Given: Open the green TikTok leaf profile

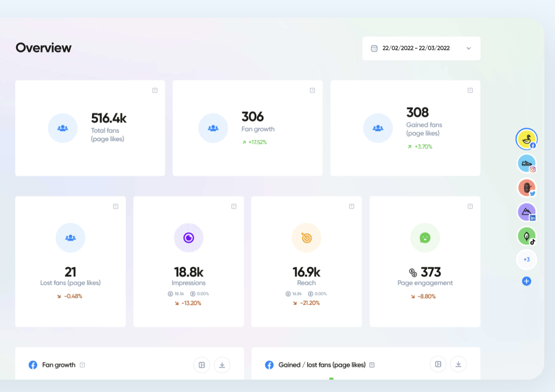Looking at the screenshot, I should [x=527, y=236].
